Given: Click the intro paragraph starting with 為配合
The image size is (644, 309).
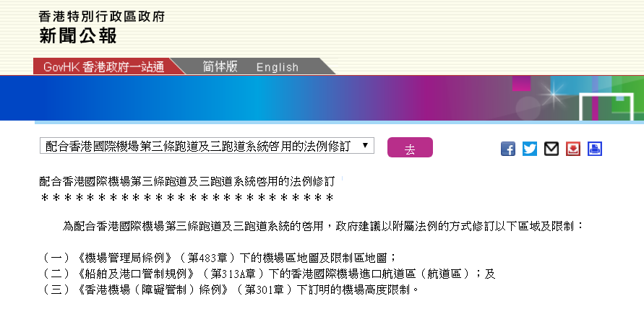Looking at the screenshot, I should 323,225.
